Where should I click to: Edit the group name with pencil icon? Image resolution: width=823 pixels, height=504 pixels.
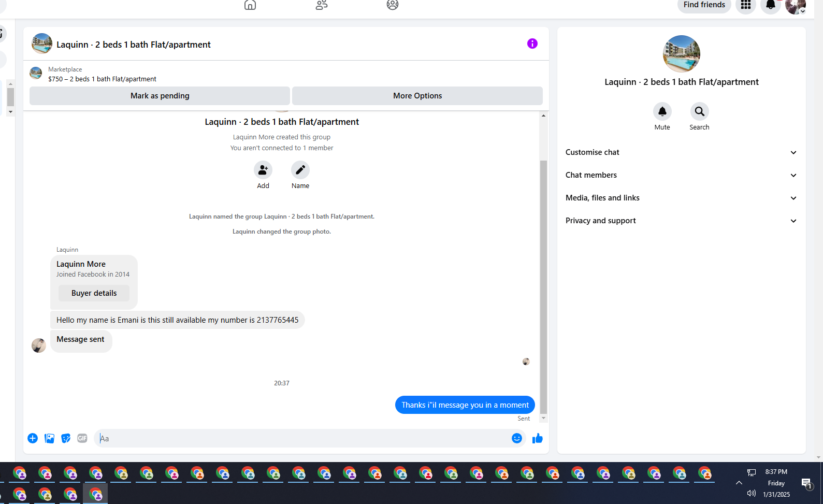pyautogui.click(x=300, y=170)
